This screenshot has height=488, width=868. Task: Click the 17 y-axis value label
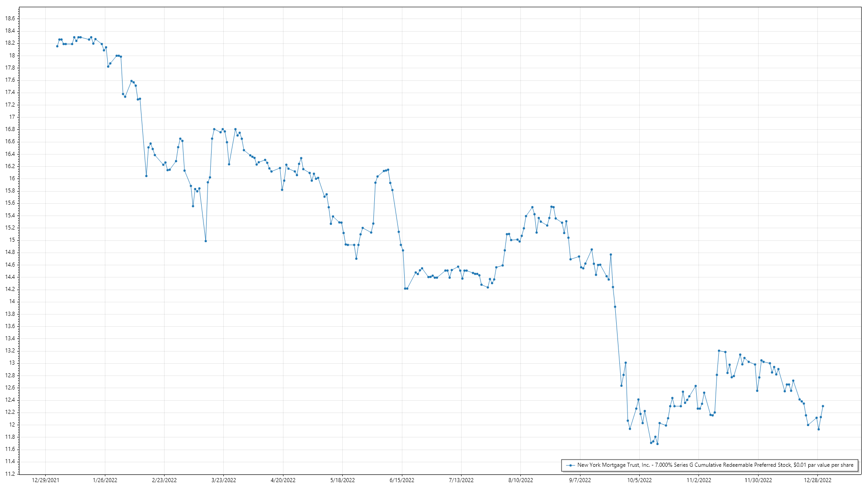[12, 117]
